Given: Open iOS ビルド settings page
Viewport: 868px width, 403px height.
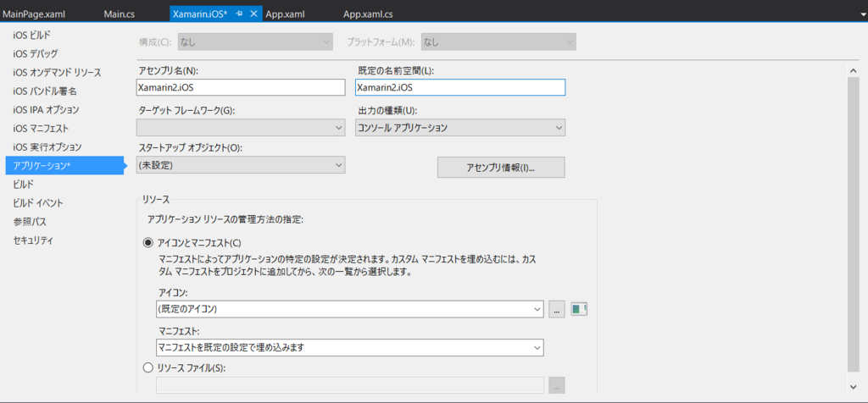Looking at the screenshot, I should [31, 35].
